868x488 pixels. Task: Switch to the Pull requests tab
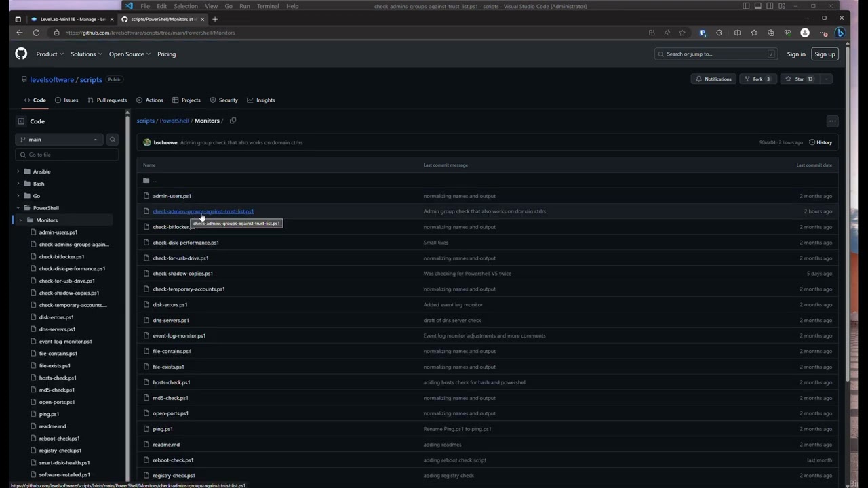click(x=107, y=100)
